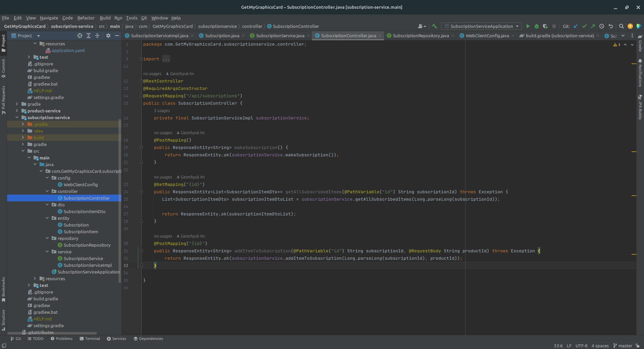Open SubscriptionServiceImpl in the project tree
The height and width of the screenshot is (349, 644).
[88, 265]
